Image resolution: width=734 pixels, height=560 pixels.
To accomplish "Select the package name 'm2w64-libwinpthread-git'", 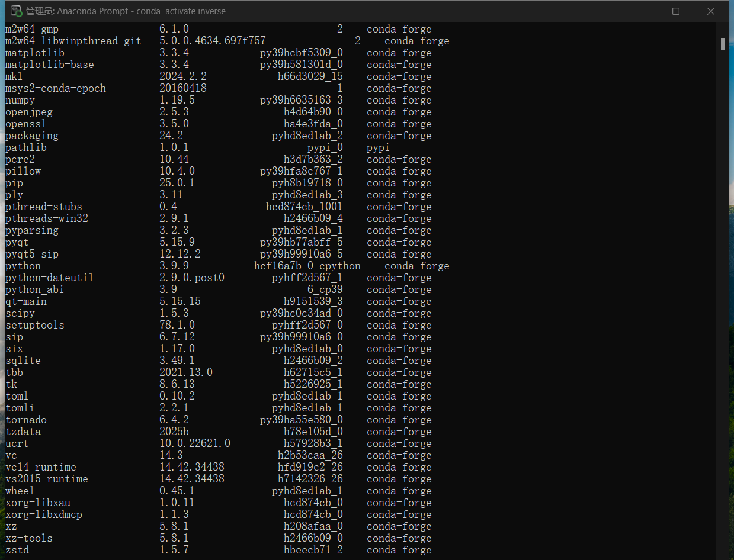I will coord(73,41).
